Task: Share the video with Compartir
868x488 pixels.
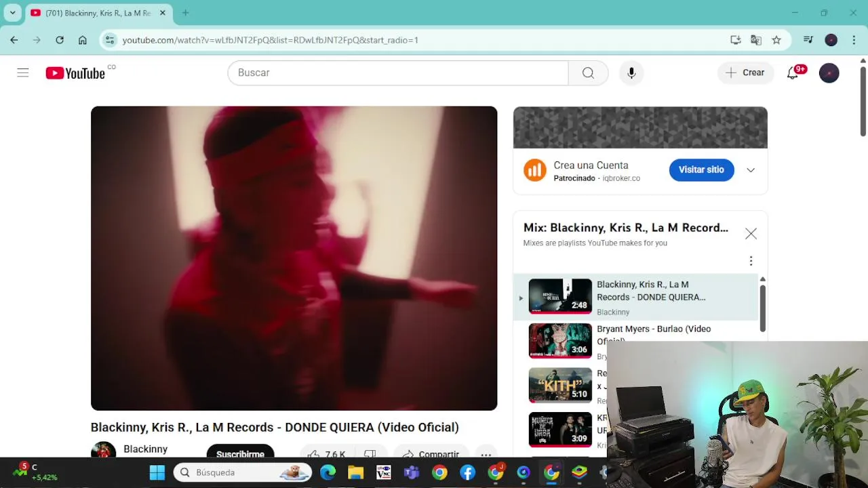Action: pos(431,453)
